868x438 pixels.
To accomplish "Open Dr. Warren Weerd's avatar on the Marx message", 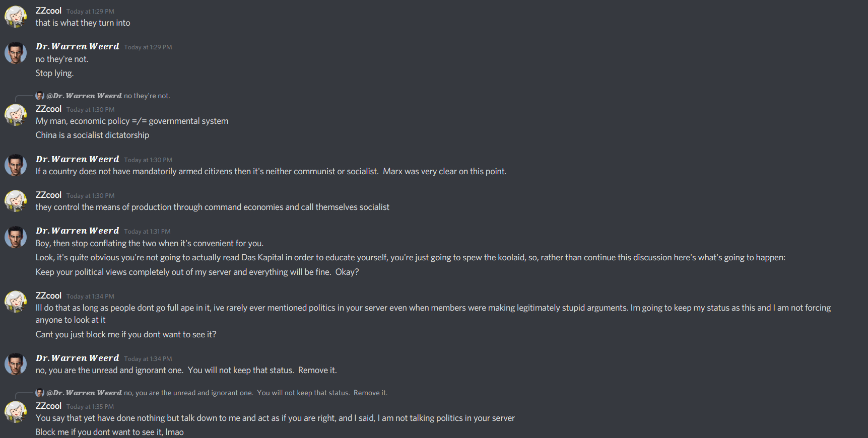I will [16, 165].
